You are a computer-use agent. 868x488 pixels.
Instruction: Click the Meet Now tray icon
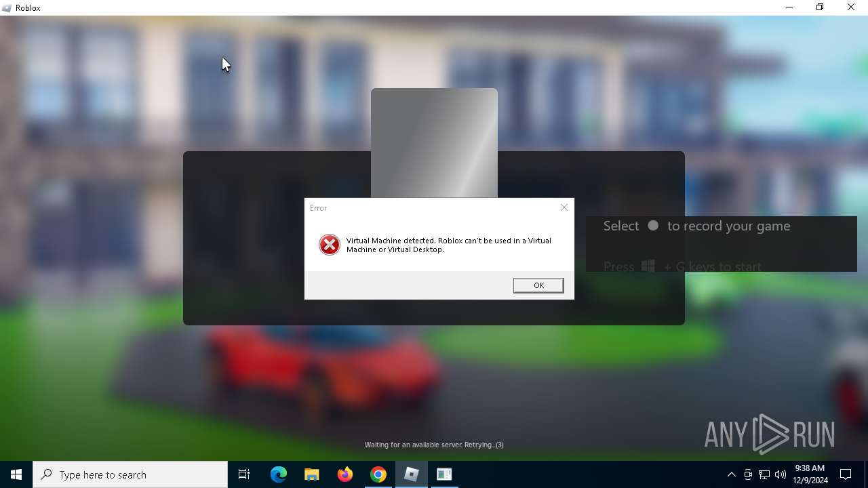coord(748,474)
